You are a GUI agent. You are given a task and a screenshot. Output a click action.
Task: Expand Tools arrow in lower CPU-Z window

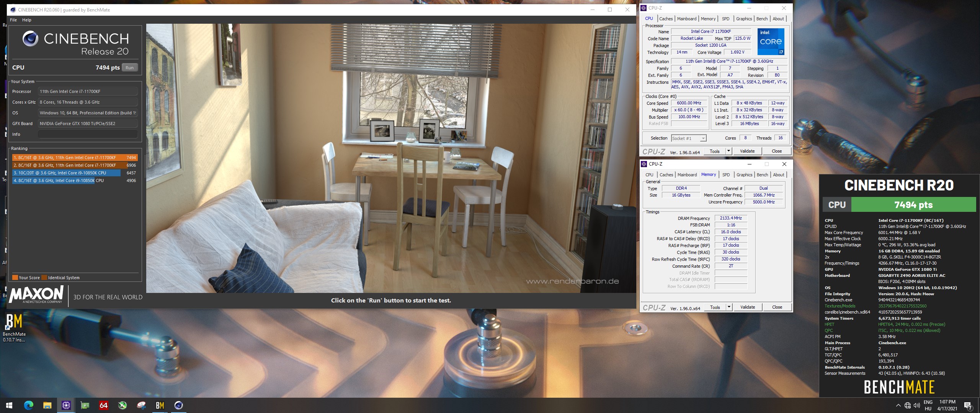729,307
